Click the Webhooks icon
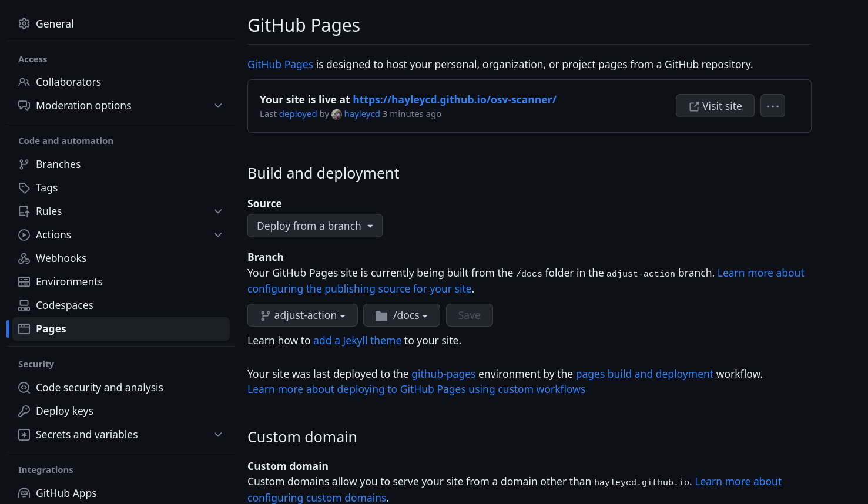Viewport: 868px width, 504px height. [x=24, y=258]
